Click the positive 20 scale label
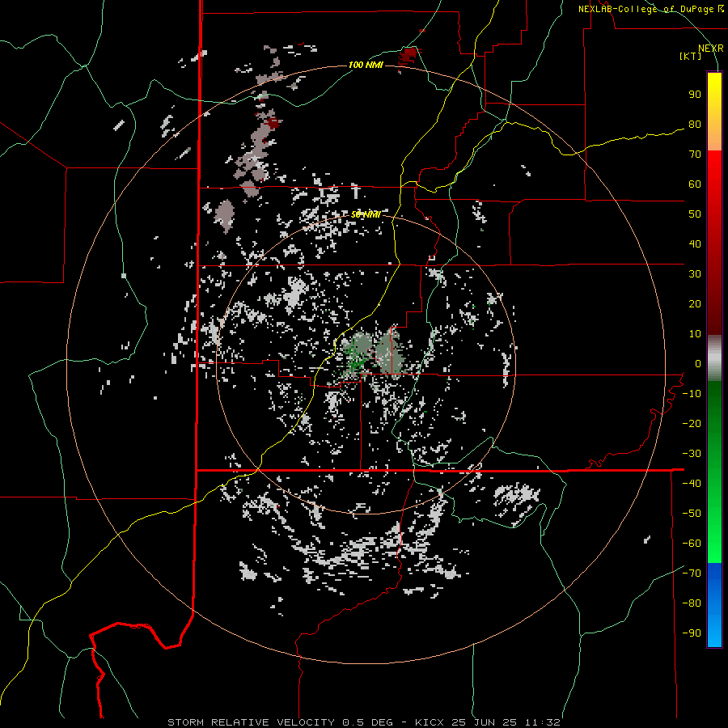The width and height of the screenshot is (728, 728). (x=695, y=304)
